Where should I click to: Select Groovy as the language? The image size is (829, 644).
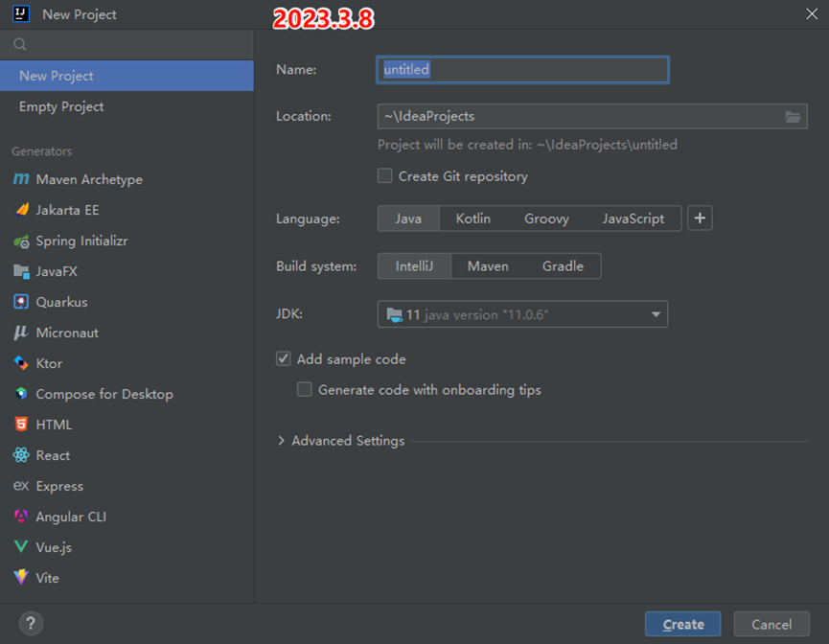(x=546, y=218)
